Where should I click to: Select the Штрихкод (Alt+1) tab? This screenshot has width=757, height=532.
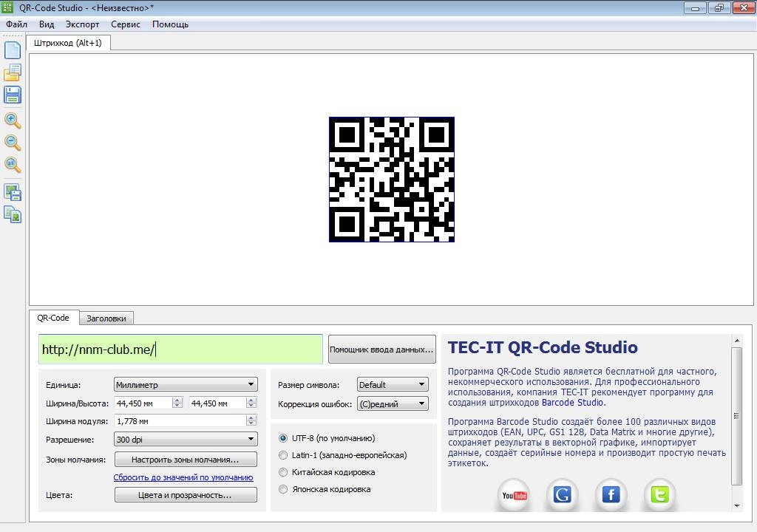[68, 43]
